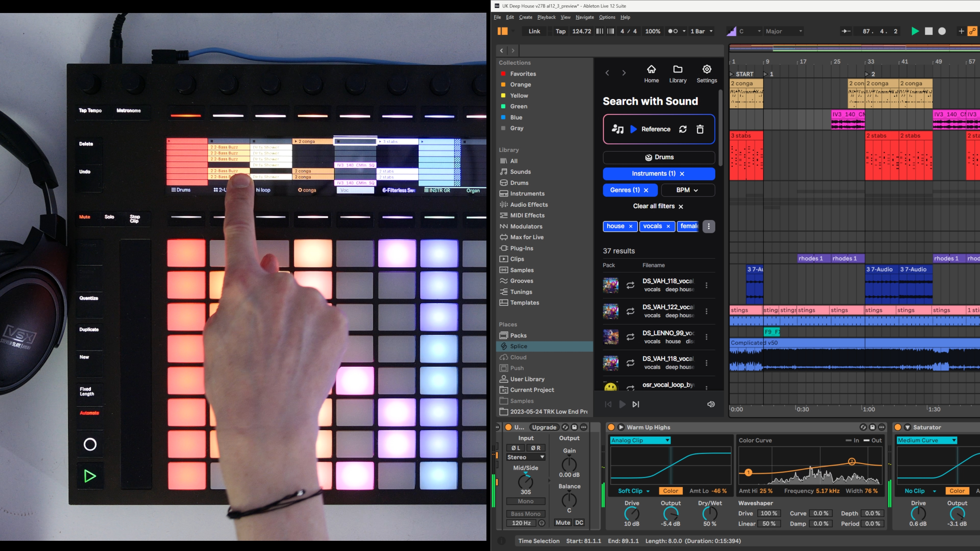Click the Favorites red color swatch
This screenshot has height=551, width=980.
pyautogui.click(x=503, y=74)
